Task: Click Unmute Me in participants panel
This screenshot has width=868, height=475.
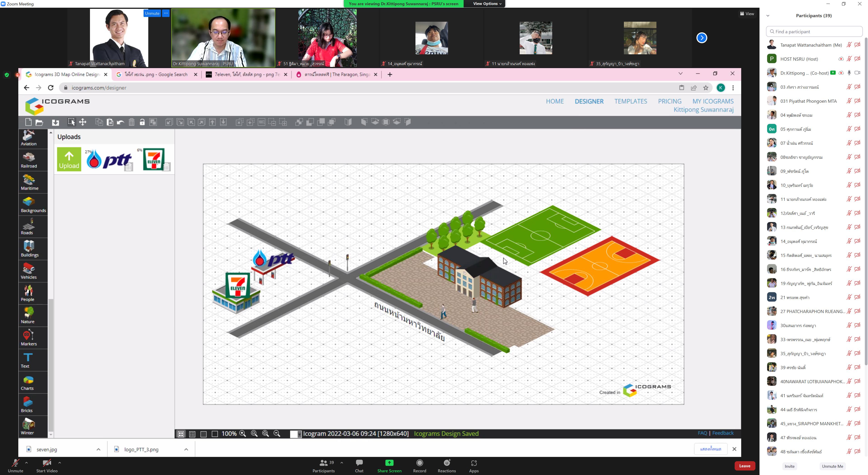Action: (832, 466)
